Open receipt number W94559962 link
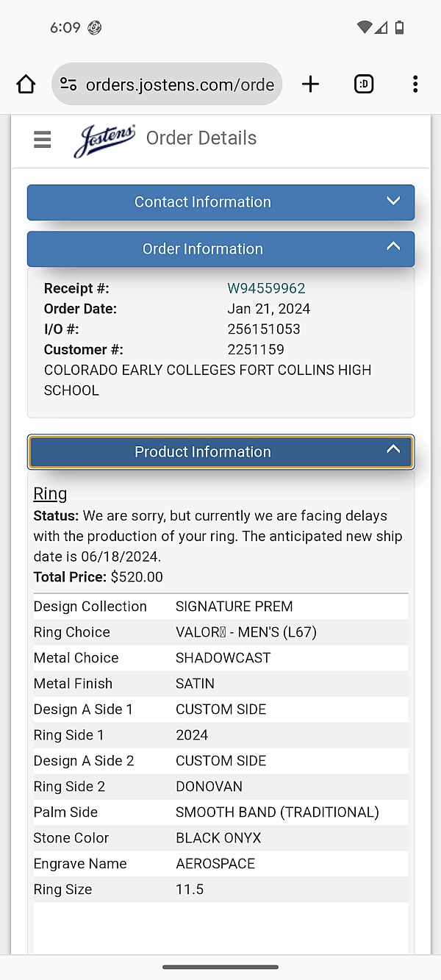The width and height of the screenshot is (441, 980). click(266, 288)
